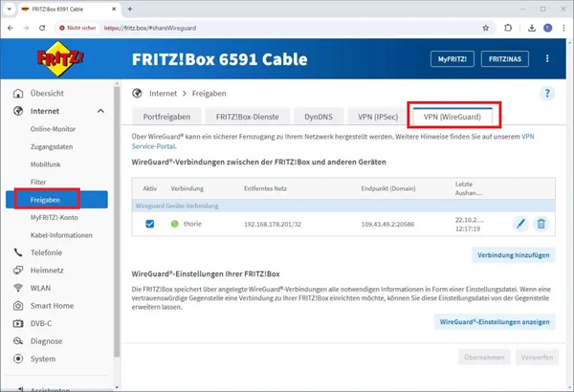Click the Freigaben breadcrumb text
Image resolution: width=574 pixels, height=392 pixels.
(x=209, y=94)
